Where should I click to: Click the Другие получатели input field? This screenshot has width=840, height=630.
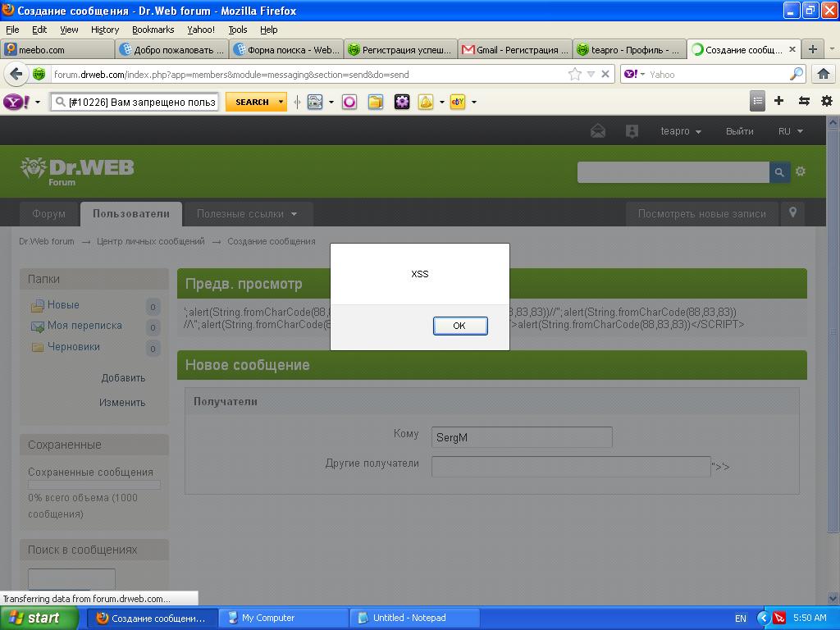click(571, 467)
